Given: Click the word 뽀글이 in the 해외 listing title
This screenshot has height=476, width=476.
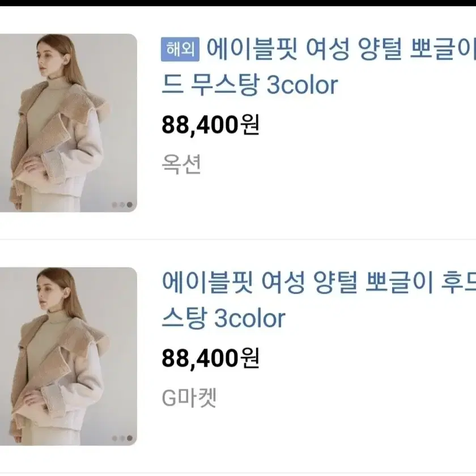Looking at the screenshot, I should (443, 49).
